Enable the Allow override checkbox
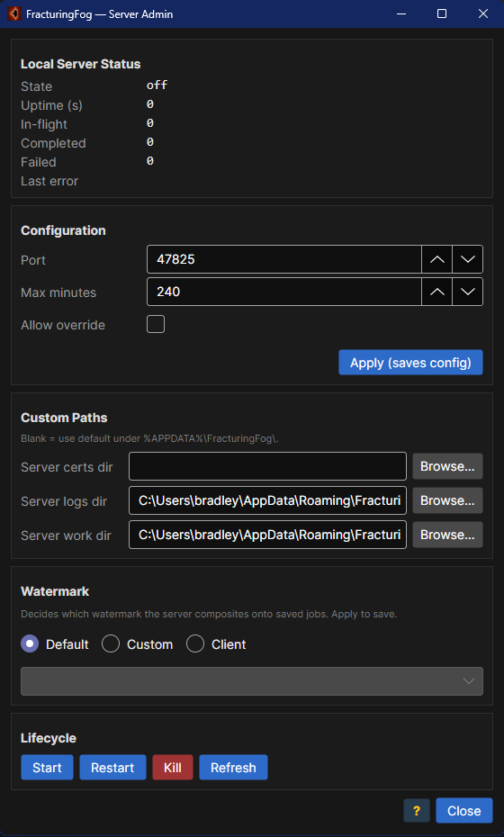The height and width of the screenshot is (837, 504). pos(156,324)
